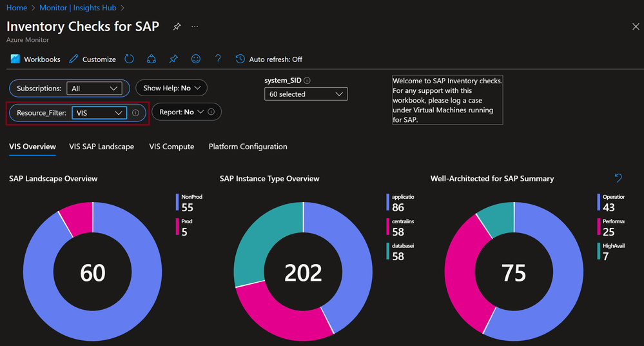Open the feedback smiley icon
644x346 pixels.
(196, 59)
